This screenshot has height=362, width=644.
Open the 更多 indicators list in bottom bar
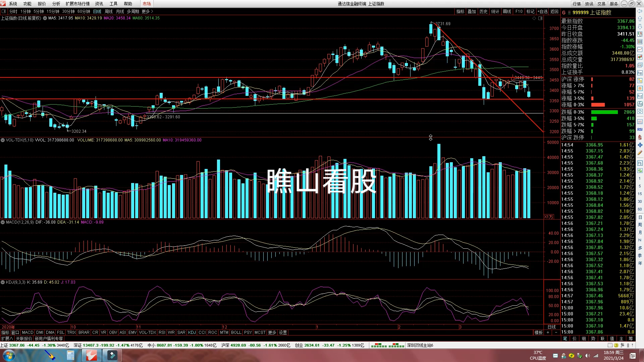pyautogui.click(x=272, y=333)
